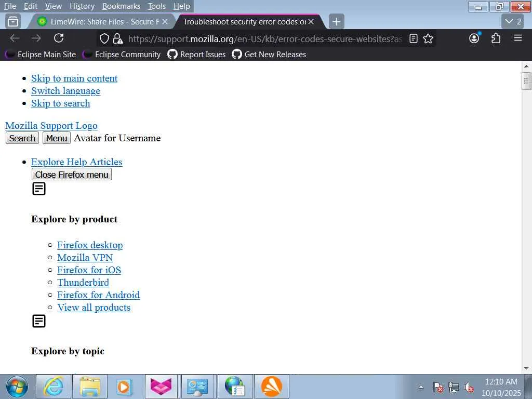This screenshot has width=532, height=399.
Task: Focus the support.mozilla.org address bar
Action: (264, 38)
